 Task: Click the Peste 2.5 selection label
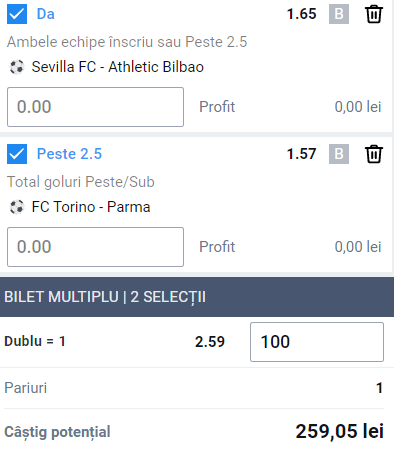(69, 154)
